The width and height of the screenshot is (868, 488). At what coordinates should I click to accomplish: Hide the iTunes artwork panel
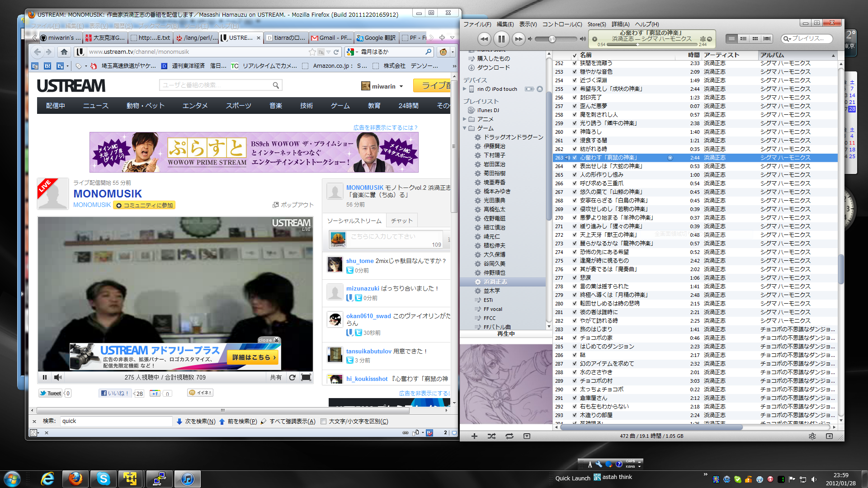[527, 436]
